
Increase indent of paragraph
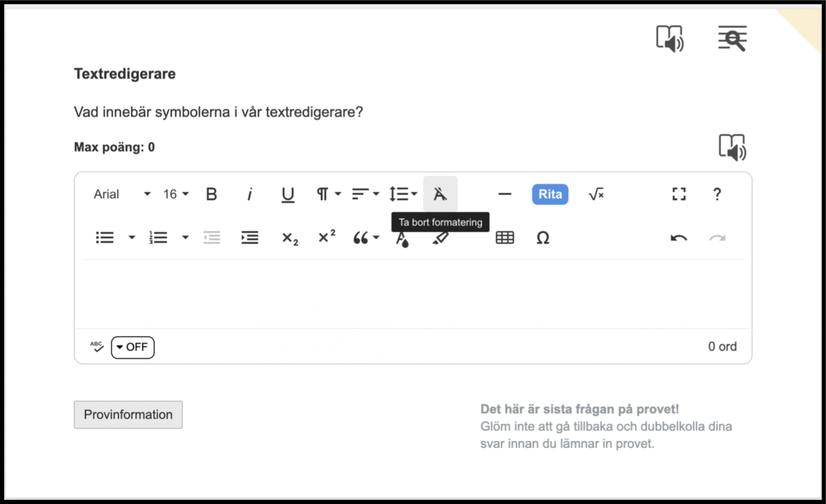pyautogui.click(x=250, y=237)
